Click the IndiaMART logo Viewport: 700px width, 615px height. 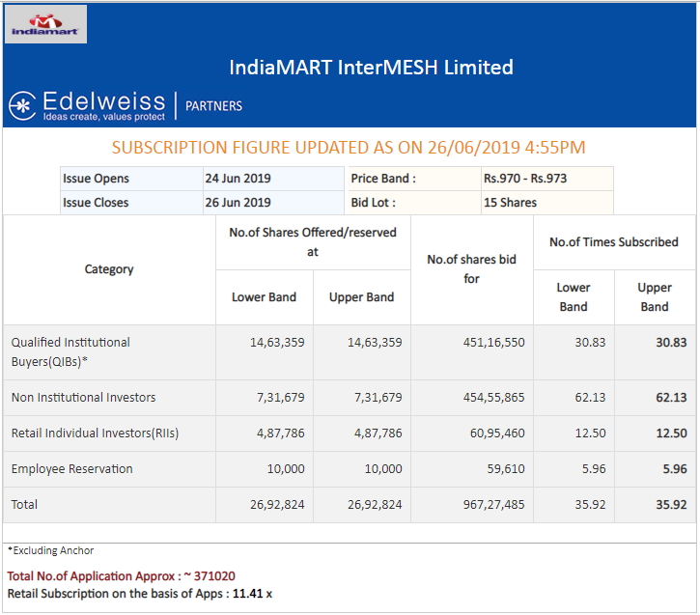(x=45, y=24)
